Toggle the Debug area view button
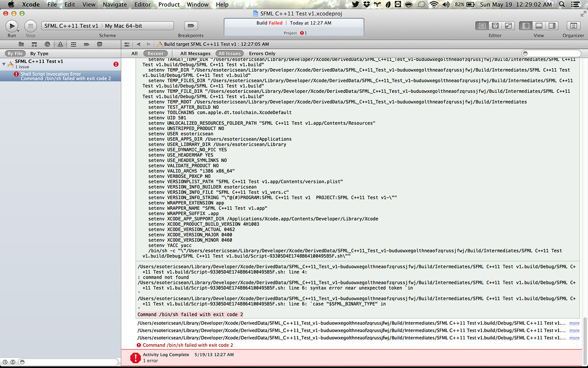The image size is (588, 368). coord(539,26)
